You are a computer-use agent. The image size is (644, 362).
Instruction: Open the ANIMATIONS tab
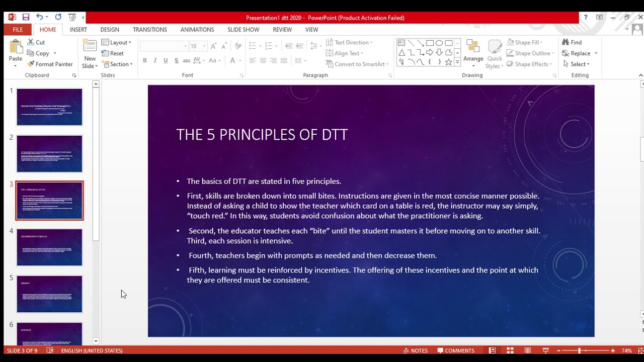pyautogui.click(x=197, y=30)
